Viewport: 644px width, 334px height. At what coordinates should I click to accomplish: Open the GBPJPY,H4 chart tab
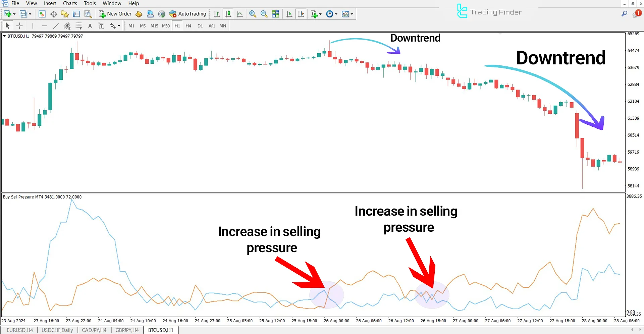pos(127,330)
